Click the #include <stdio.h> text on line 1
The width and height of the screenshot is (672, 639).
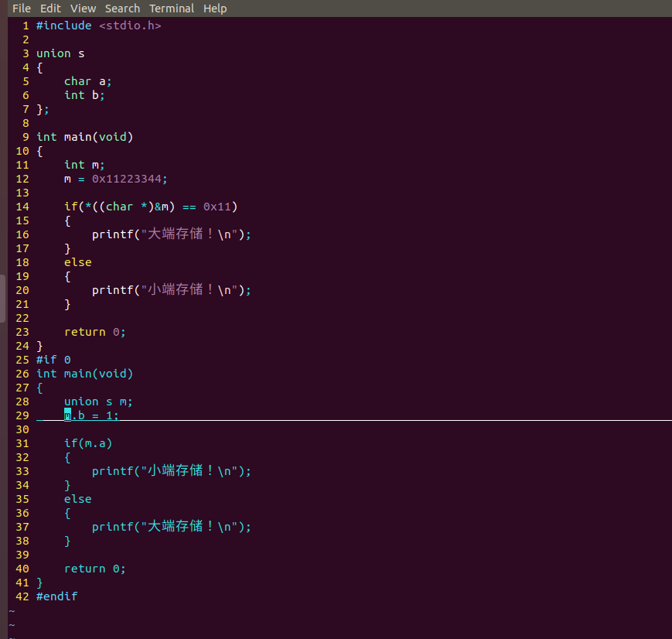tap(98, 26)
